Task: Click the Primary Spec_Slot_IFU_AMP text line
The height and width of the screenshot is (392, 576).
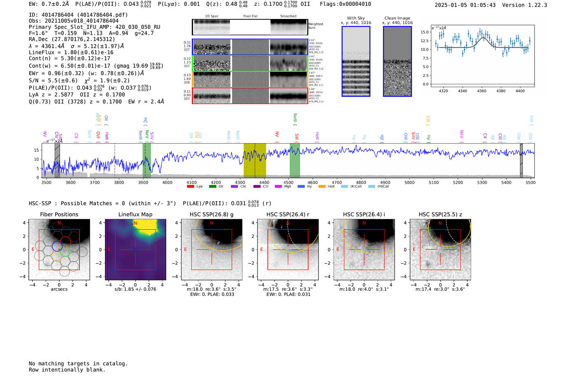Action: (95, 27)
